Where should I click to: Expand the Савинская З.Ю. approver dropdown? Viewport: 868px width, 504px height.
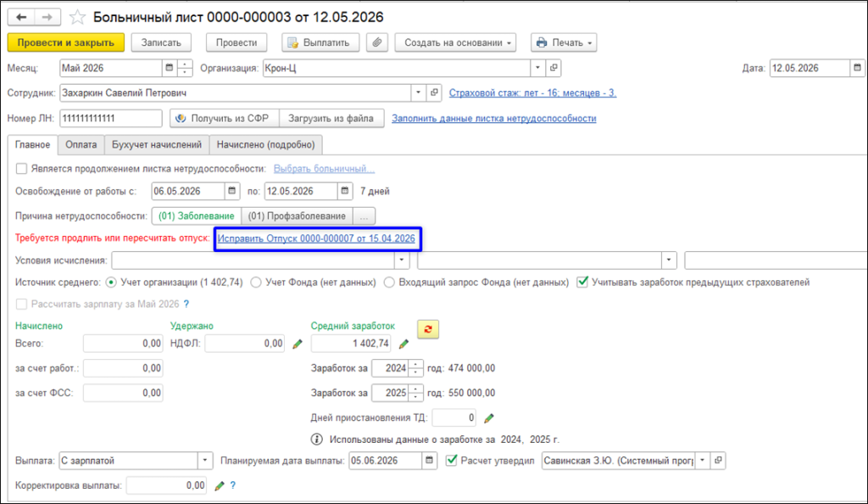[x=702, y=460]
